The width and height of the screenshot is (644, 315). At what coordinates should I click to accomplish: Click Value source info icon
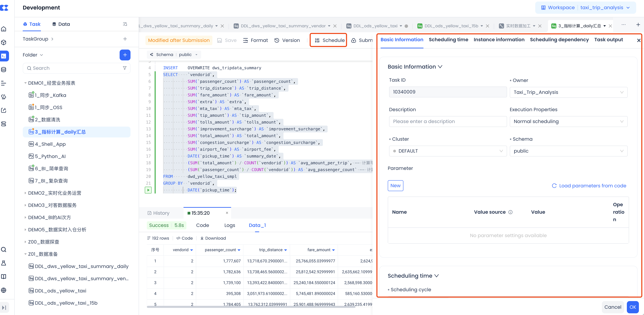click(x=510, y=212)
